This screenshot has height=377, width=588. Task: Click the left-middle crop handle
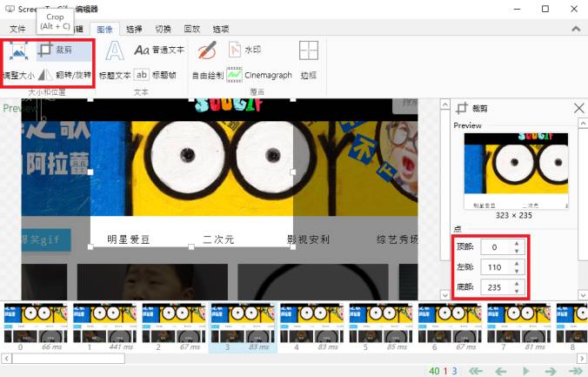[90, 172]
